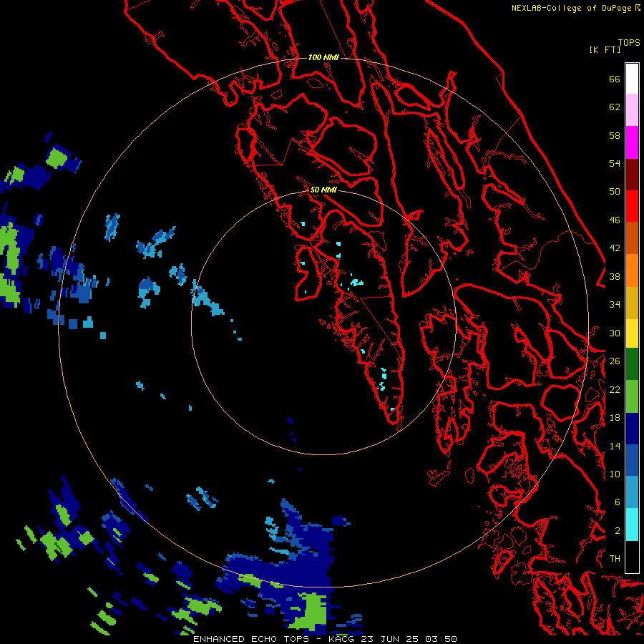The height and width of the screenshot is (644, 644).
Task: Click the 50 NMI range ring label
Action: click(323, 190)
